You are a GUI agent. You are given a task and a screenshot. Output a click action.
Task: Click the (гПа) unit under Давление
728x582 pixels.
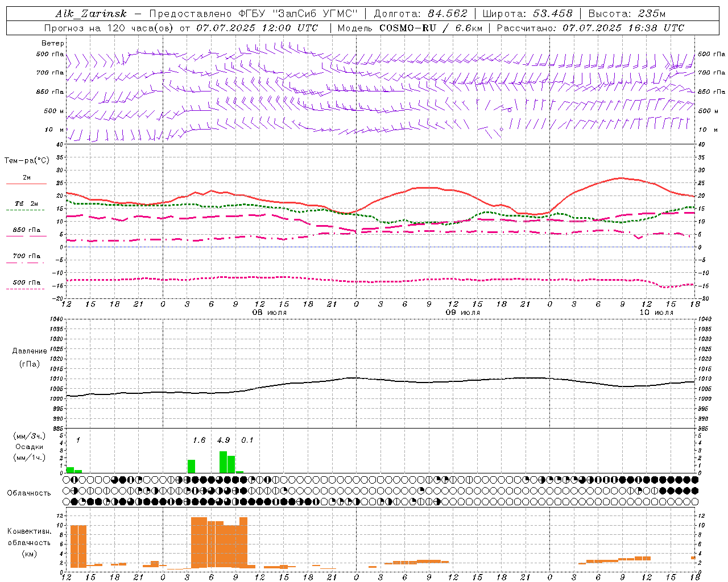tap(30, 364)
